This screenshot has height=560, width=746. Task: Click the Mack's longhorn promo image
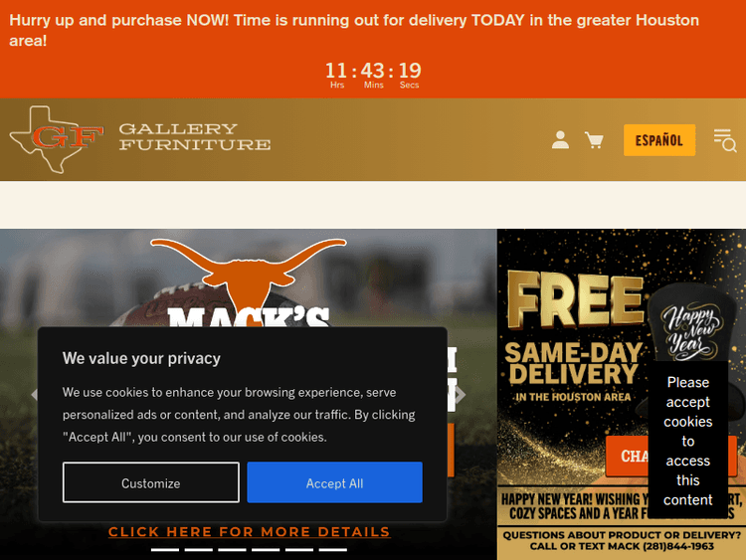coord(249,395)
